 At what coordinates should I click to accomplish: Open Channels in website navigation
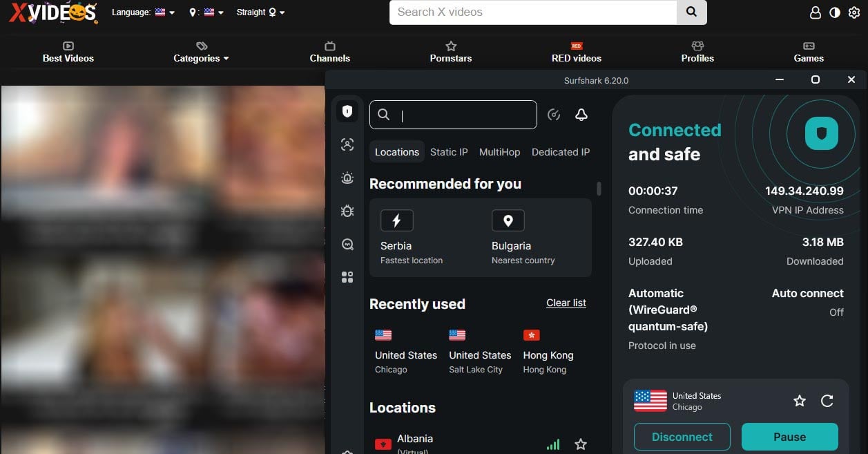coord(330,53)
